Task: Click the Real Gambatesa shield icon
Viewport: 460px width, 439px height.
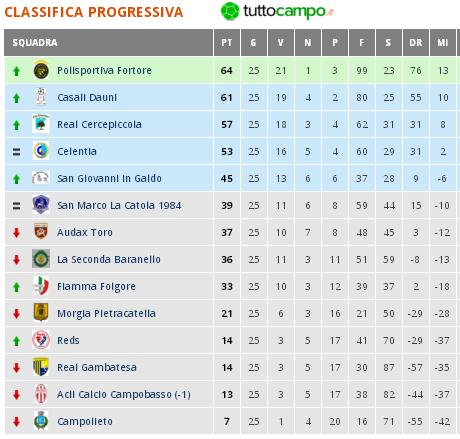Action: 41,367
